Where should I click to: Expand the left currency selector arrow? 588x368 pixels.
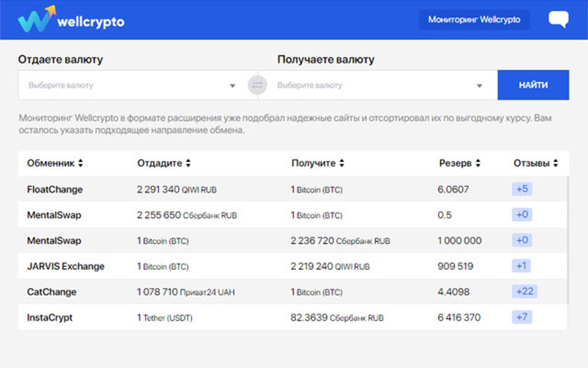pos(232,84)
